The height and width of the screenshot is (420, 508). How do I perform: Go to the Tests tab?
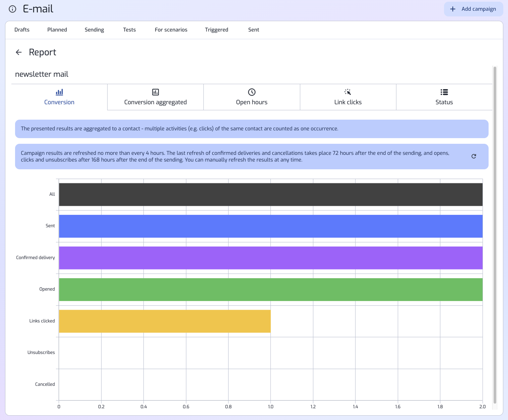(129, 30)
